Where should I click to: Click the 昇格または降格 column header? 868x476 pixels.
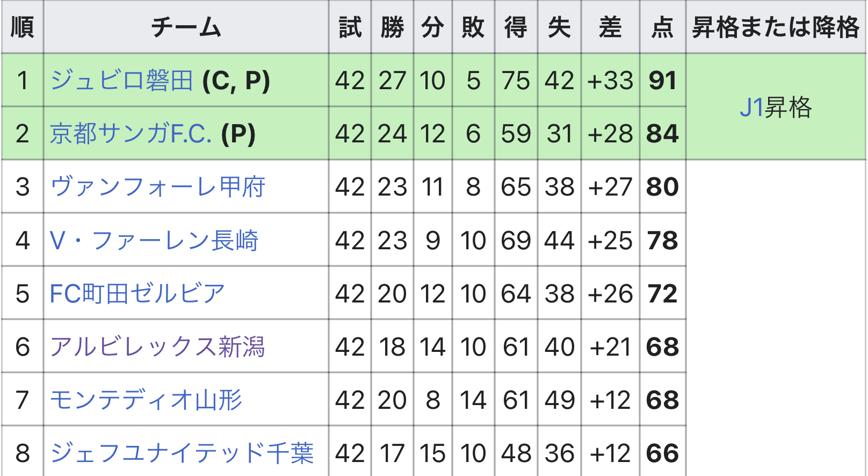776,27
